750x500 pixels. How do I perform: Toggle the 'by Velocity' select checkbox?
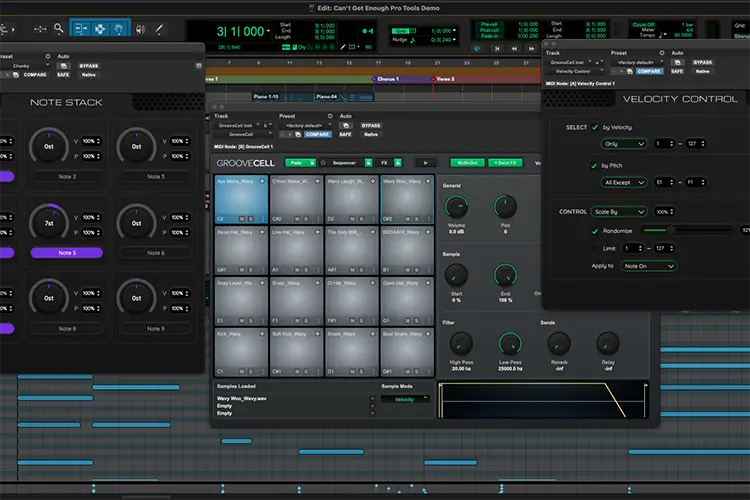(x=595, y=127)
